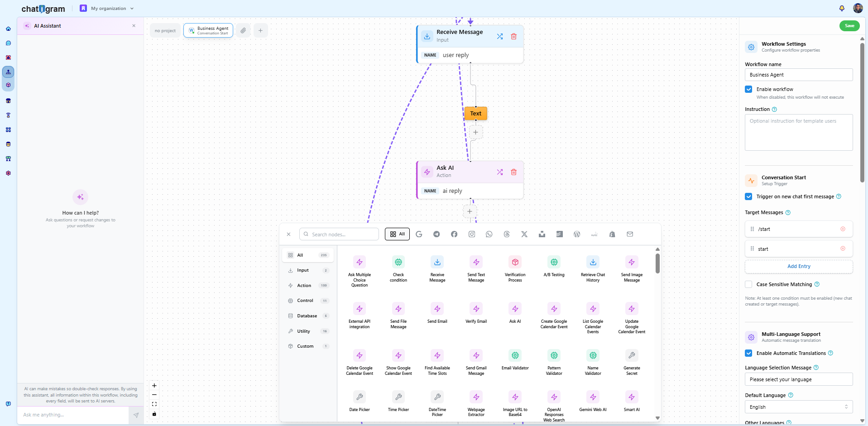
Task: Open the Home icon in left sidebar
Action: click(8, 29)
